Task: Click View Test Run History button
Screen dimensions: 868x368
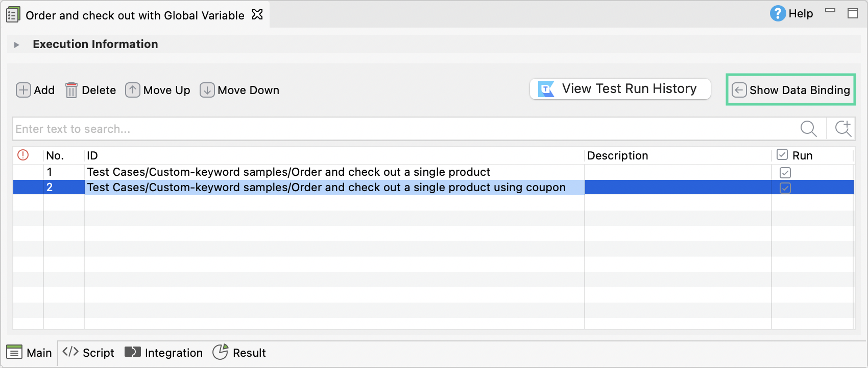Action: point(620,89)
